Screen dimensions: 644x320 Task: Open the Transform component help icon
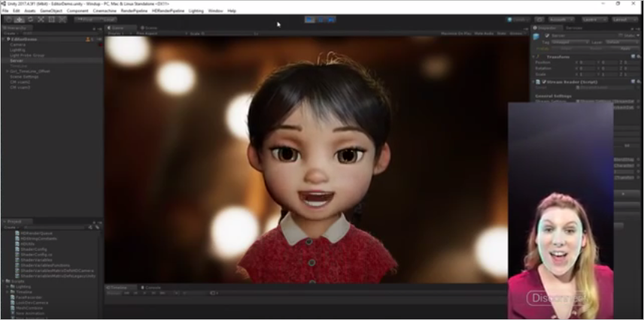click(633, 56)
